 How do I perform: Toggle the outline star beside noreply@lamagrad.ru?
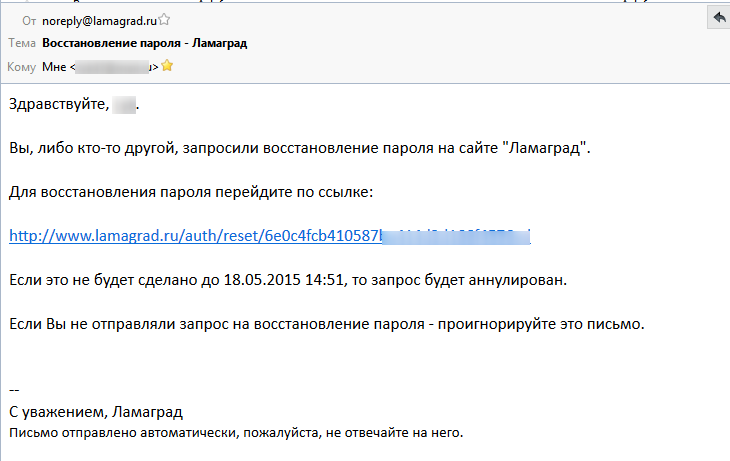pyautogui.click(x=164, y=20)
